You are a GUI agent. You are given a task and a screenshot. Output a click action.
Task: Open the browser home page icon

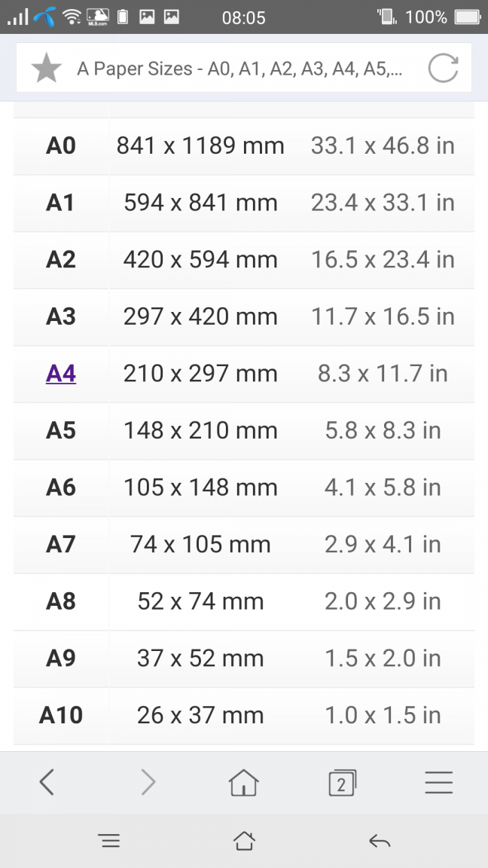[x=243, y=783]
